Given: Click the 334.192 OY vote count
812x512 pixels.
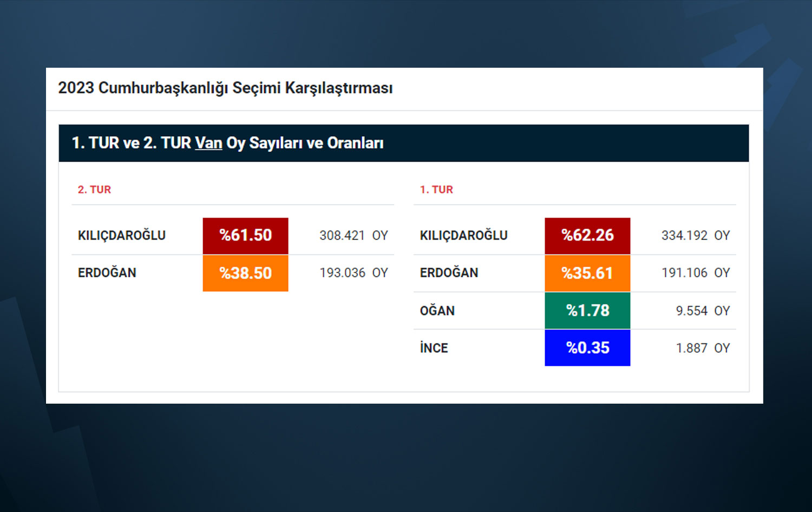Looking at the screenshot, I should point(696,236).
